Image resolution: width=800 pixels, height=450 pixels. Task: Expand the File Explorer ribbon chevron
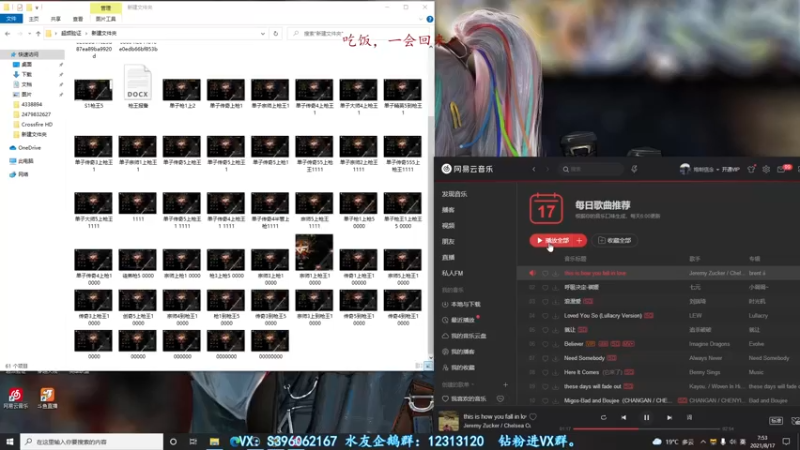420,19
